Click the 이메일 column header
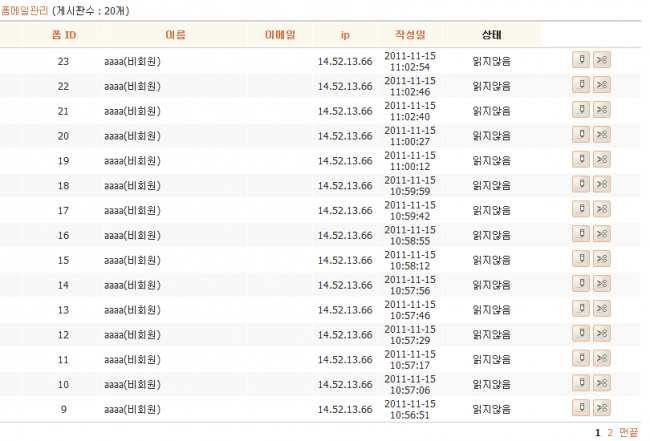650x441 pixels. tap(280, 35)
